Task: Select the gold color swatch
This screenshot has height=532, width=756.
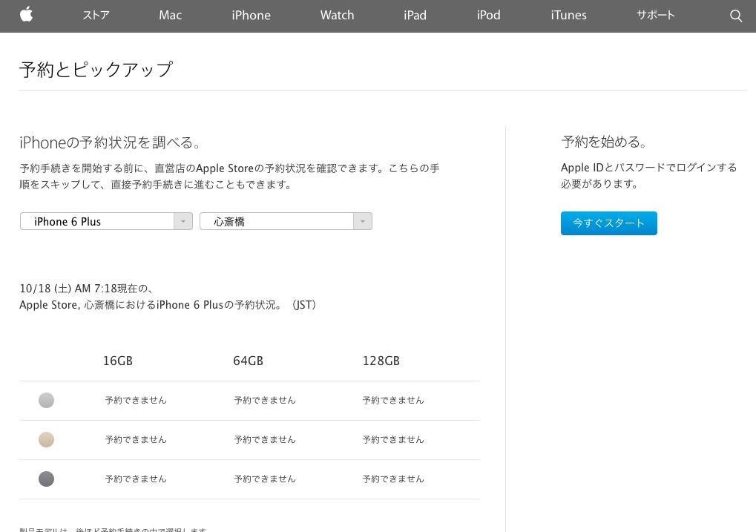Action: coord(46,439)
